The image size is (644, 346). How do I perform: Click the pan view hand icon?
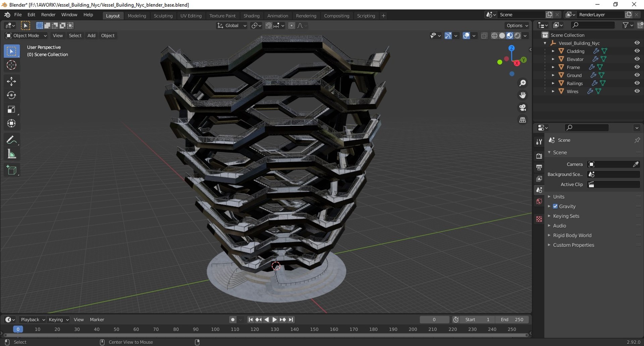pos(523,95)
